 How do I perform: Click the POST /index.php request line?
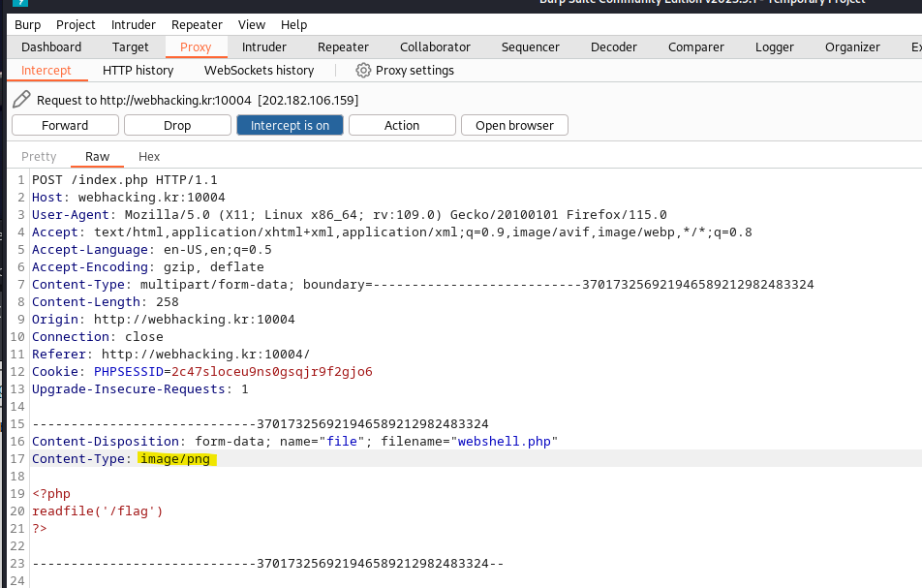coord(125,180)
